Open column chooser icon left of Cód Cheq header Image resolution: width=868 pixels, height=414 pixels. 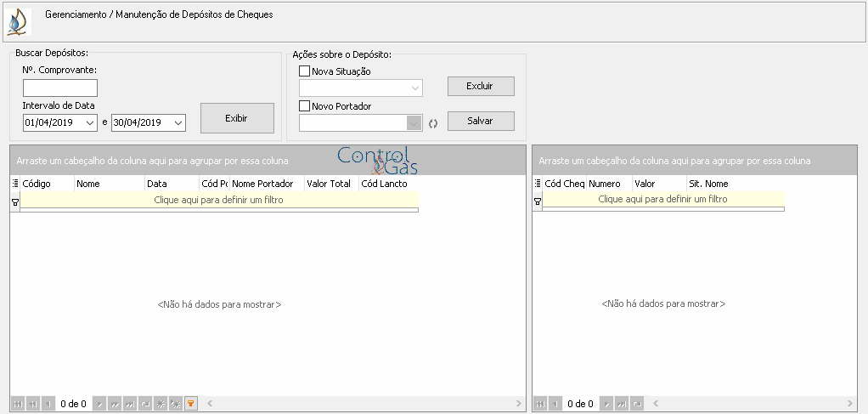(x=537, y=184)
